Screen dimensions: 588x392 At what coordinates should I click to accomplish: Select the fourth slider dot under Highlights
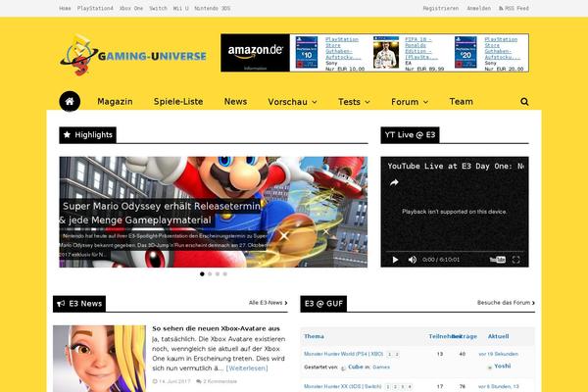point(225,273)
